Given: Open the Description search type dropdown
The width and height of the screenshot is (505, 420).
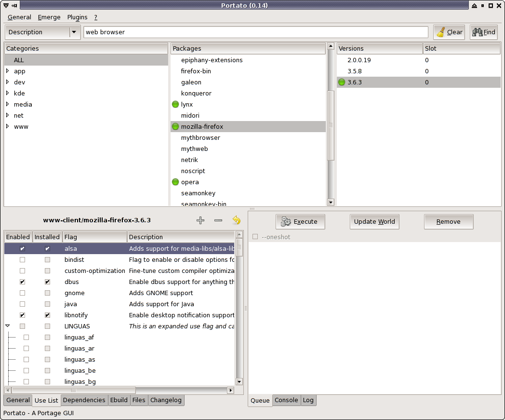Looking at the screenshot, I should click(43, 32).
